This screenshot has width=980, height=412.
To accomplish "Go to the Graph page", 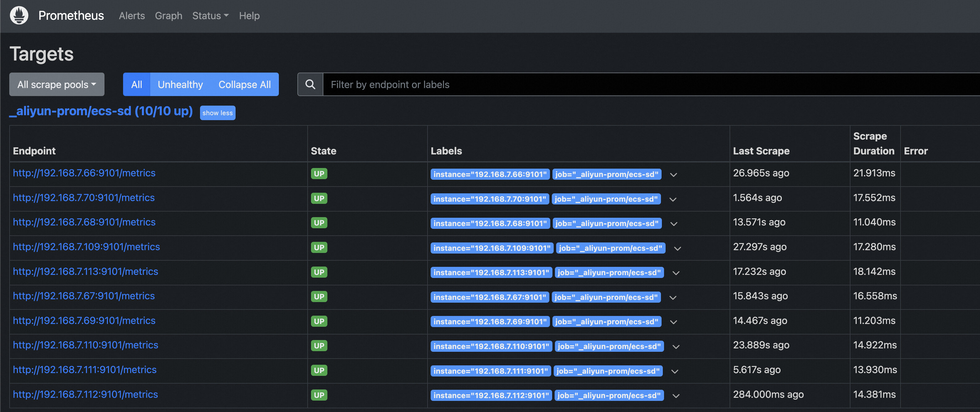I will tap(168, 15).
